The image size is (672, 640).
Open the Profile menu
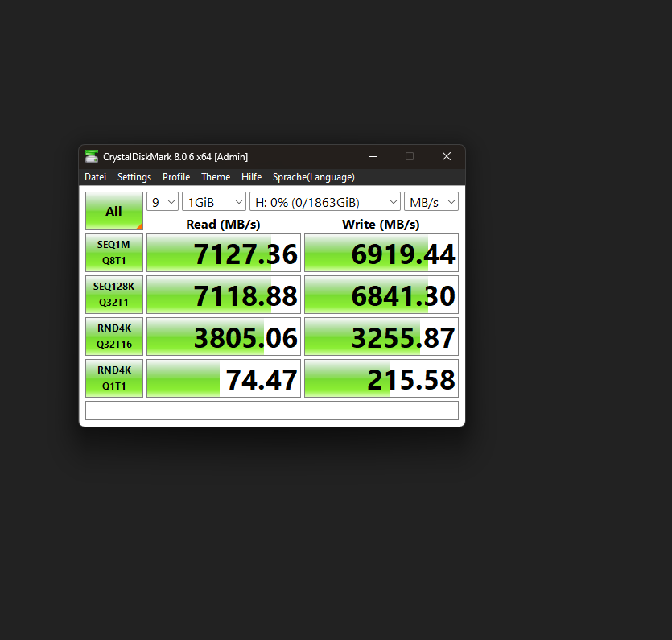click(x=176, y=177)
